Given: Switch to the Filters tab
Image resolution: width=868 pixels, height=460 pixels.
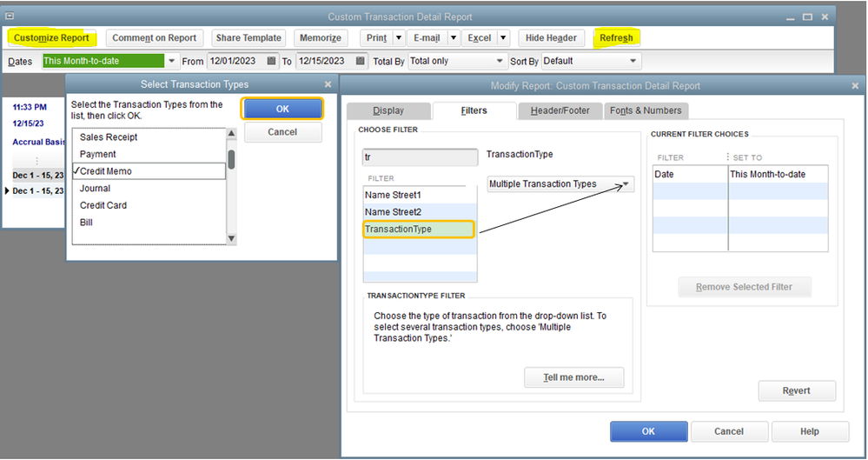Looking at the screenshot, I should point(474,110).
